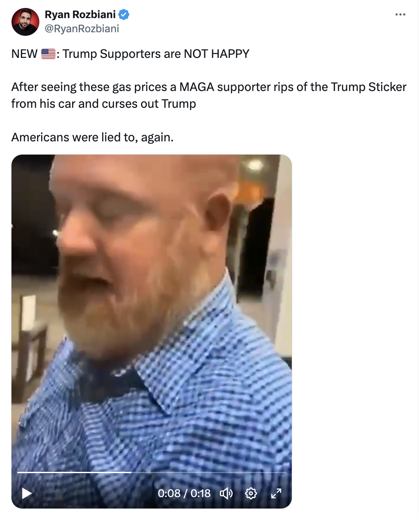Click 'from his car and curses out Trump'
Image resolution: width=420 pixels, height=516 pixels.
[x=104, y=104]
